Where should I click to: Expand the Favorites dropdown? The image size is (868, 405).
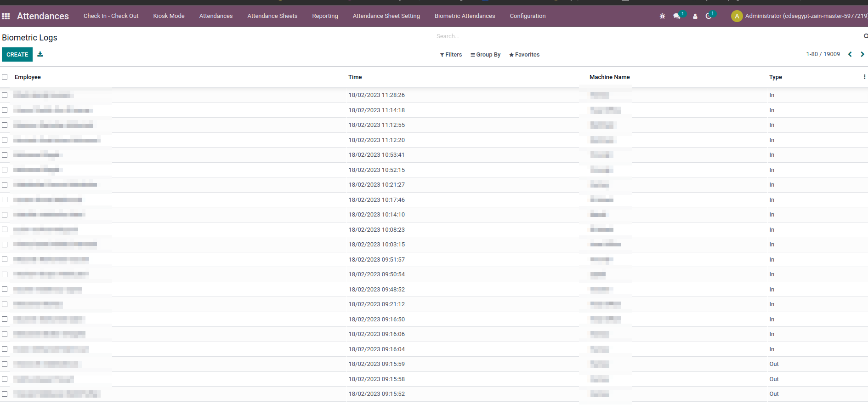click(524, 55)
